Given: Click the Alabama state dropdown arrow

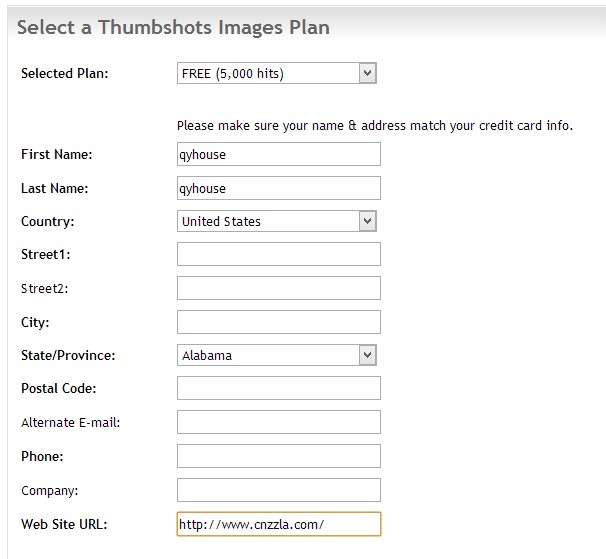Looking at the screenshot, I should 367,355.
